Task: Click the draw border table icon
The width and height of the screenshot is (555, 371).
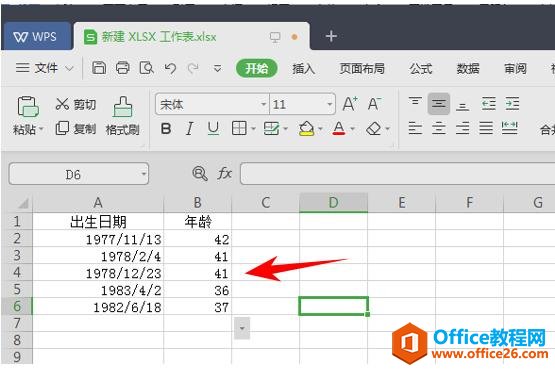Action: point(271,129)
